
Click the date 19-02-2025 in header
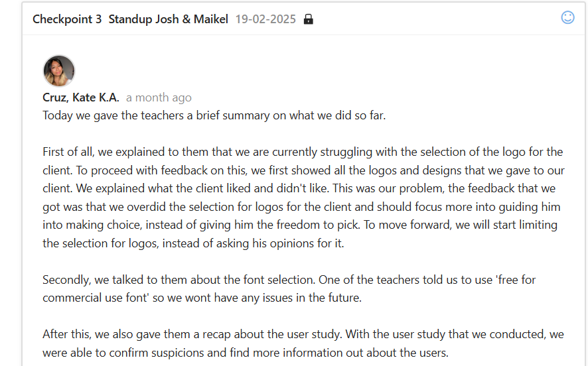coord(265,19)
